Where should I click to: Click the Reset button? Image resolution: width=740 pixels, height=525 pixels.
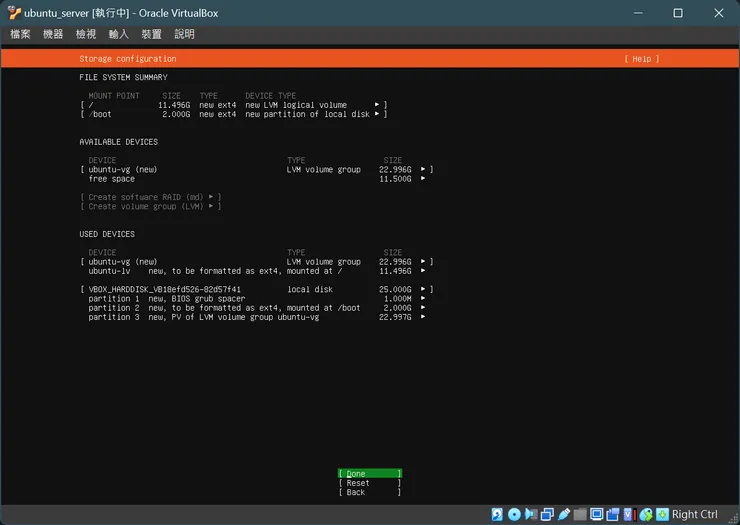[369, 483]
